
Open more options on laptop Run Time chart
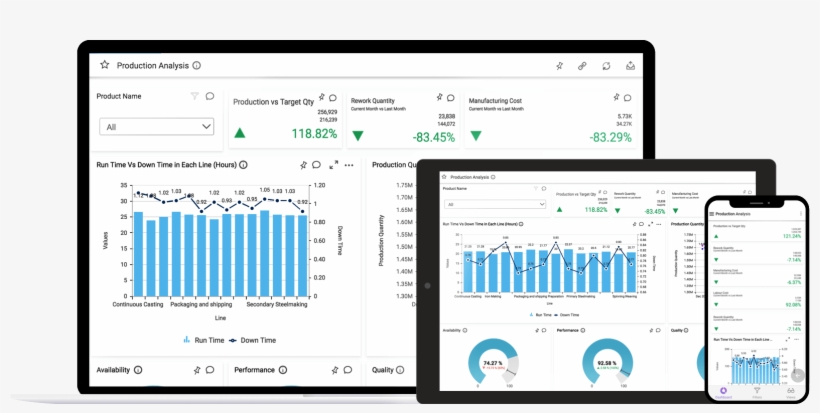(x=349, y=165)
